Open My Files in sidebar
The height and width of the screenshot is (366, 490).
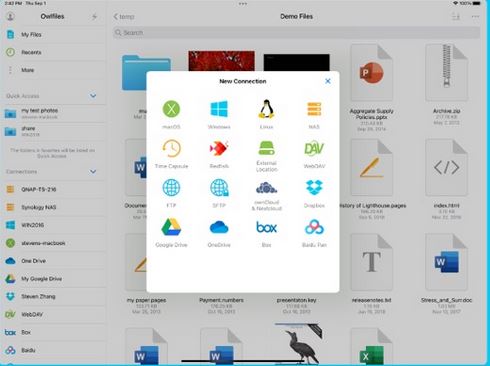(53, 34)
